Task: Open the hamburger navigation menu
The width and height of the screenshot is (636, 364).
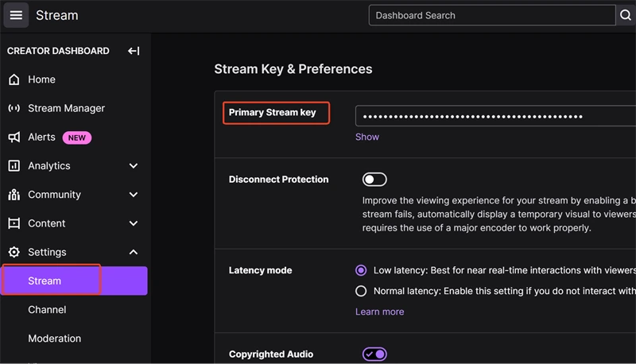Action: coord(16,15)
